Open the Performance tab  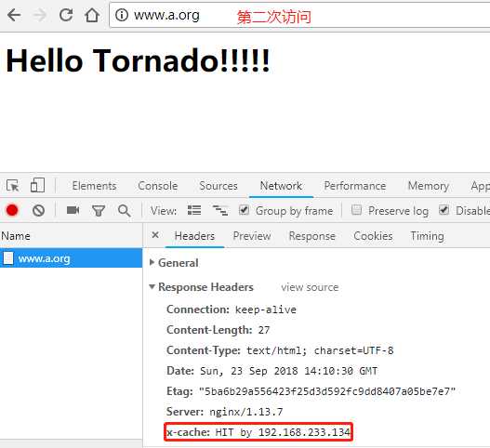point(355,186)
